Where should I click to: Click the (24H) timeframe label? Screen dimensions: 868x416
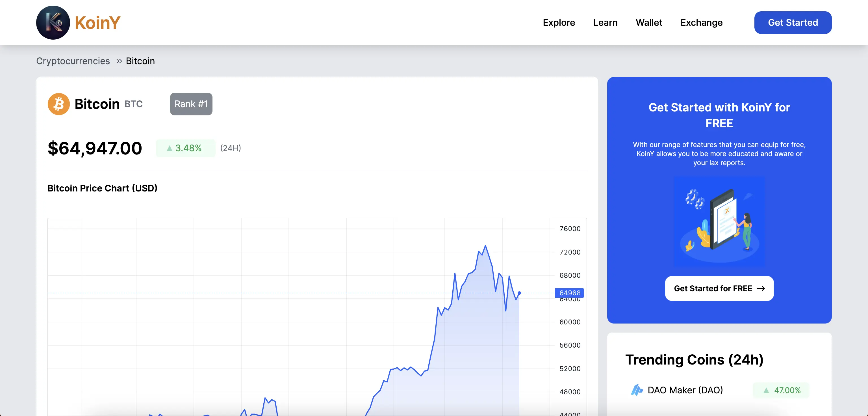click(231, 148)
